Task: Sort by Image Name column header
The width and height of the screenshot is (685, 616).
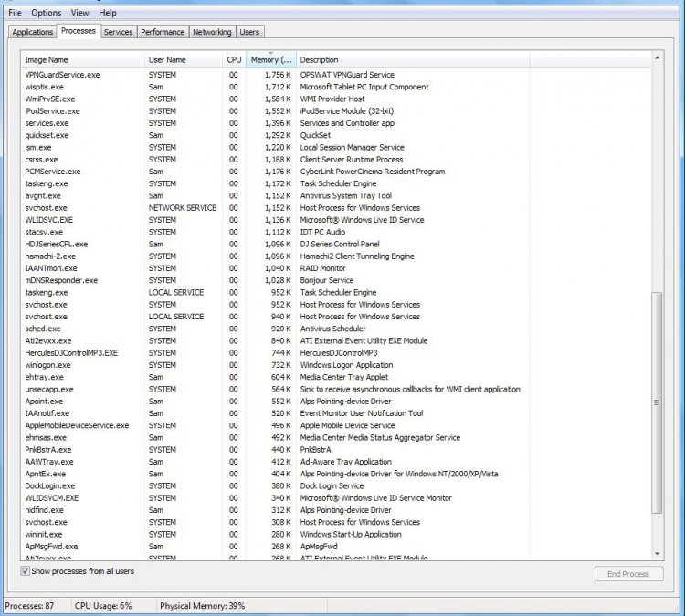Action: click(82, 60)
